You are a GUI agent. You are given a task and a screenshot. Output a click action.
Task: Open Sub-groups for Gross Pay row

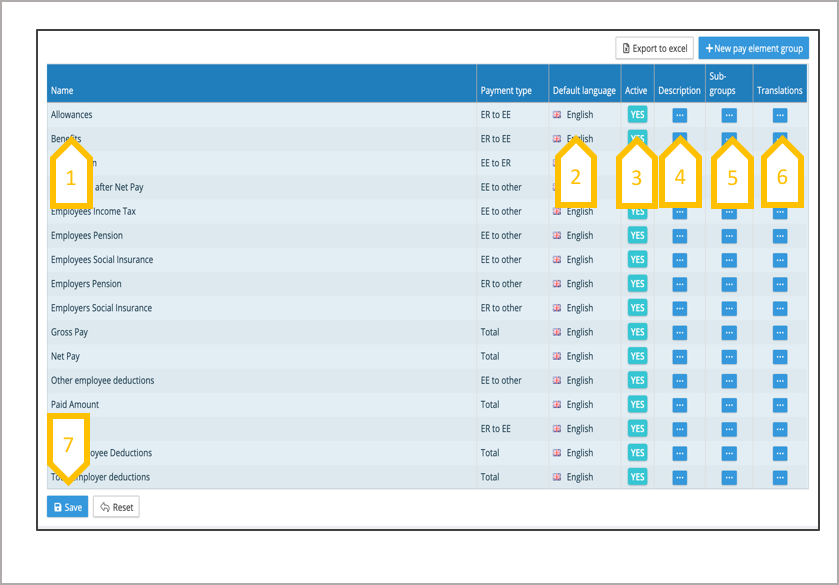(x=728, y=332)
